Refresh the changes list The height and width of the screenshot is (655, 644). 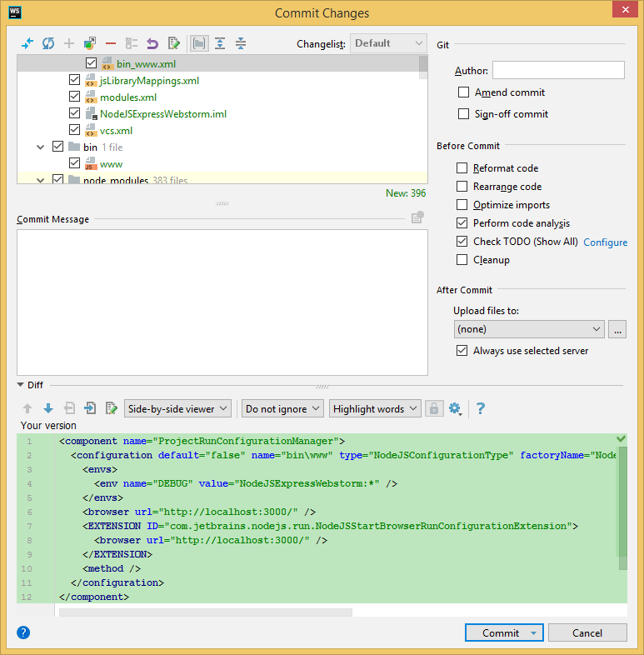point(48,43)
